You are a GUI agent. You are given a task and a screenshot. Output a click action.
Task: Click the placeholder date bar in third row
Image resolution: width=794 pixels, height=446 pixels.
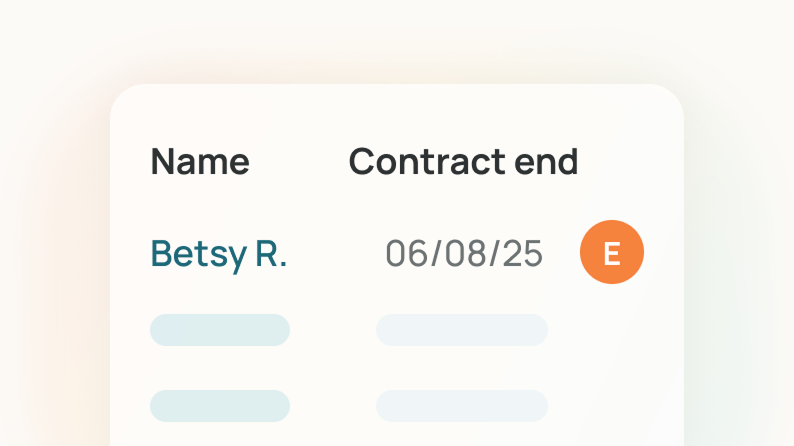462,406
